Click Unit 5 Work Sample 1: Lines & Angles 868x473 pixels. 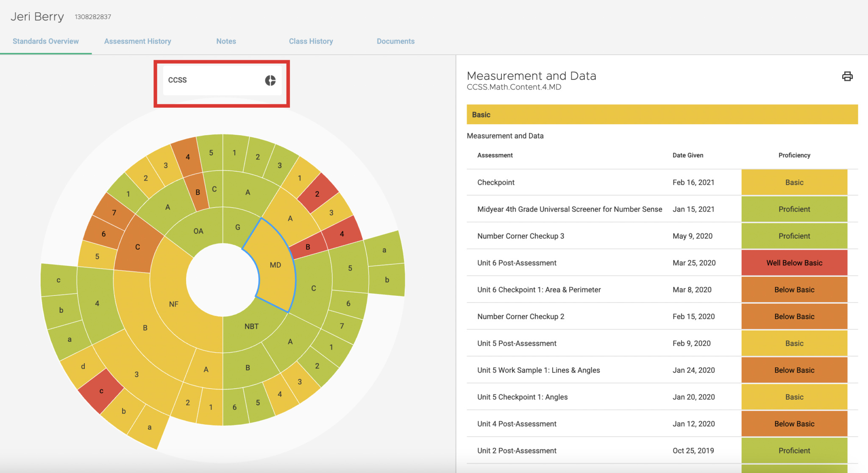539,370
